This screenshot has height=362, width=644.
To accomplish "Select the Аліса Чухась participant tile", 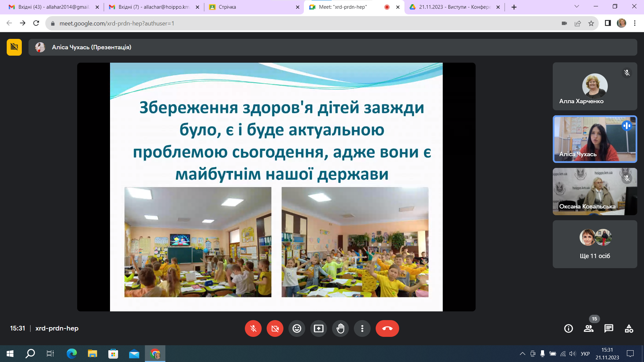I will coord(595,139).
